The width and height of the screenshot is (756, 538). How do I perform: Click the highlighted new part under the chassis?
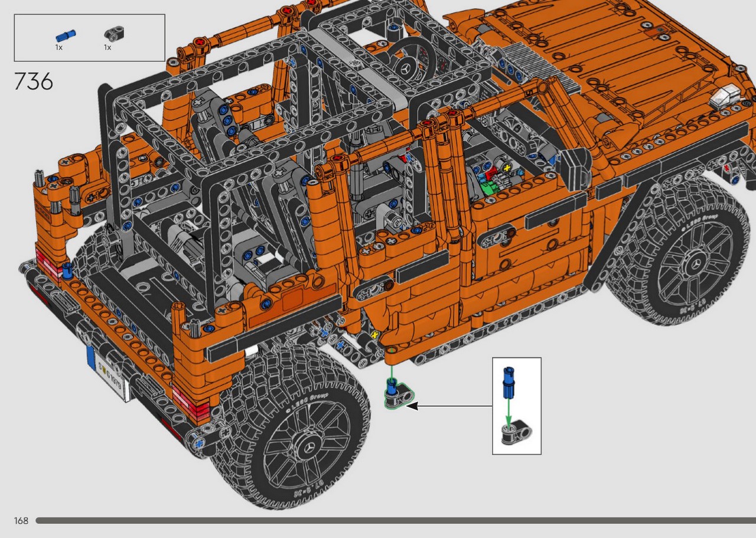(398, 393)
